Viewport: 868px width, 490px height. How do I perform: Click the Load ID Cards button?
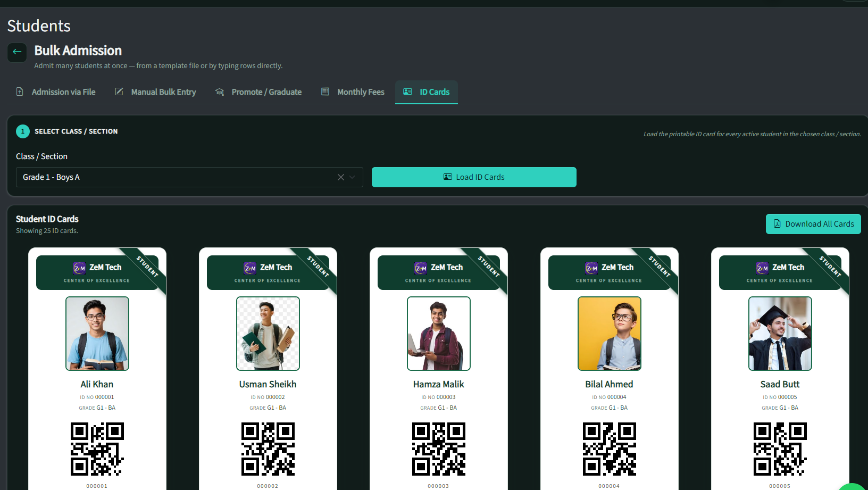click(x=474, y=177)
